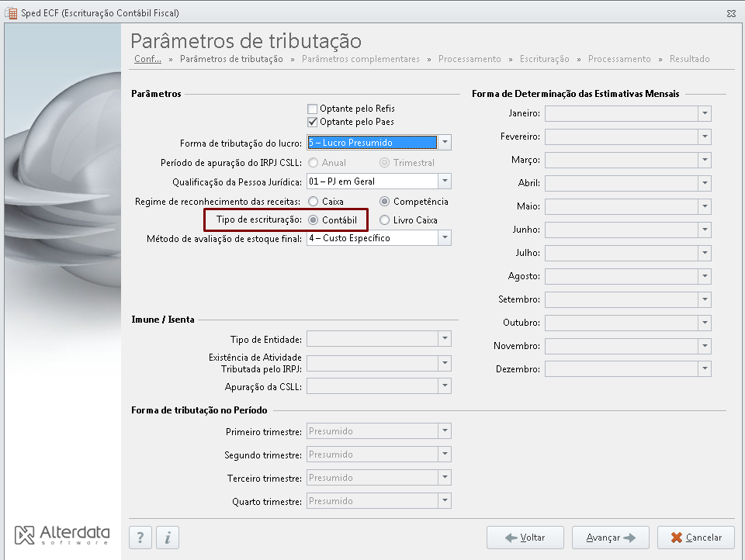
Task: Click the question mark help icon
Action: pos(140,538)
